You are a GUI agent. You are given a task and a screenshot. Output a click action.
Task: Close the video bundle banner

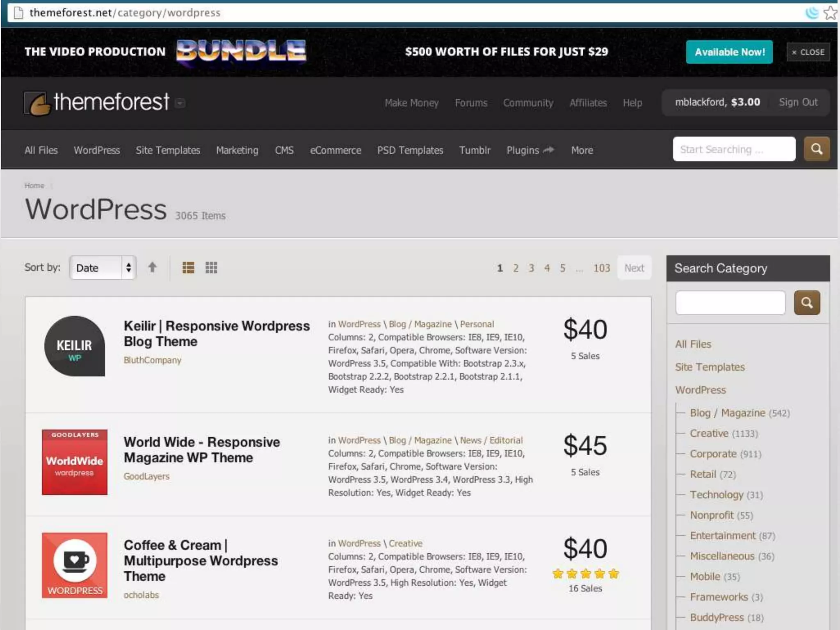pos(808,52)
